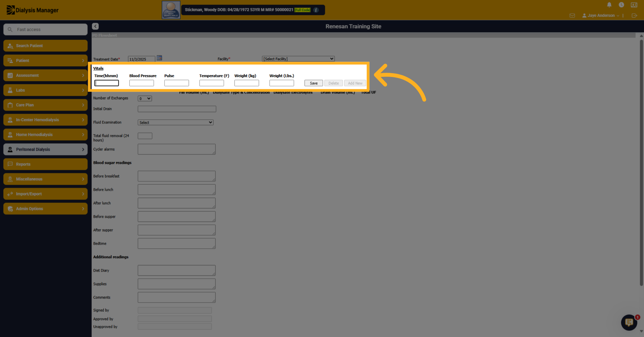Expand the Jaye Anderson user menu
The image size is (644, 337).
601,16
